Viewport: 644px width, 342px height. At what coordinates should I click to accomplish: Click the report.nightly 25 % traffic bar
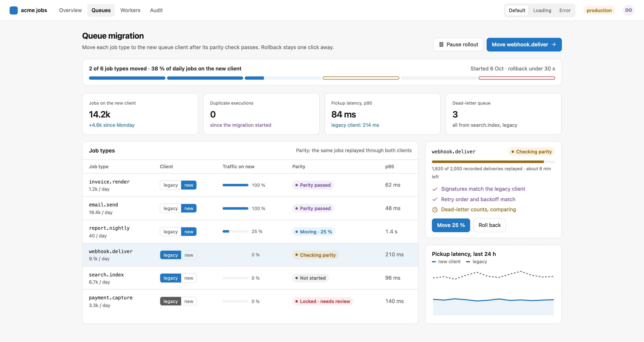click(235, 232)
